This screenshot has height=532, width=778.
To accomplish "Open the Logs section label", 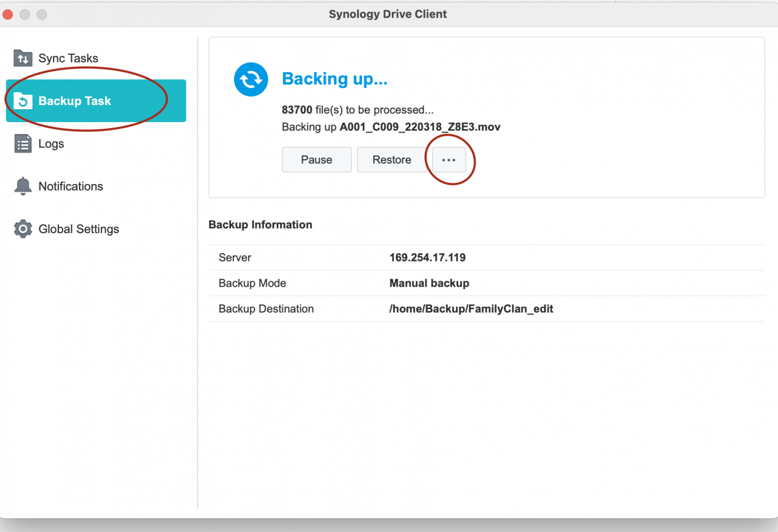I will (x=51, y=144).
